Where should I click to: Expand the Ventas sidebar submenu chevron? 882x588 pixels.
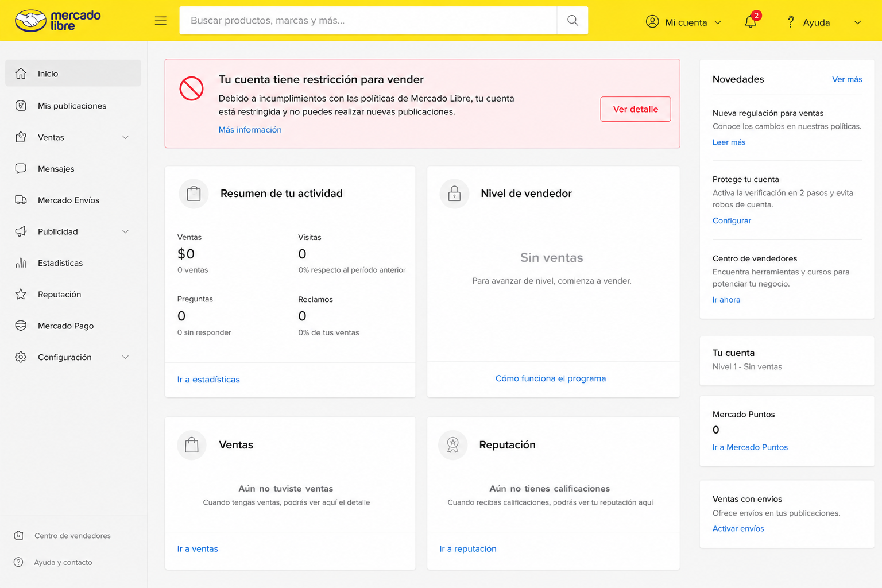125,137
